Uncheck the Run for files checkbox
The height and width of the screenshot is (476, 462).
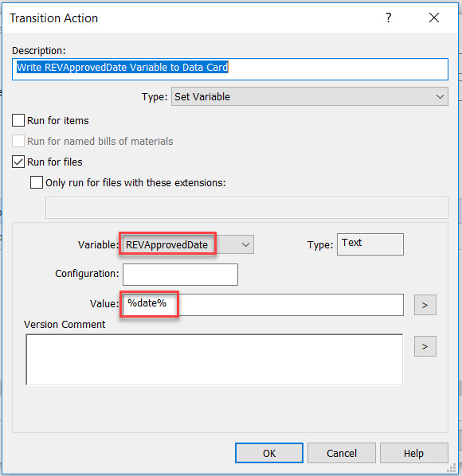tap(18, 162)
